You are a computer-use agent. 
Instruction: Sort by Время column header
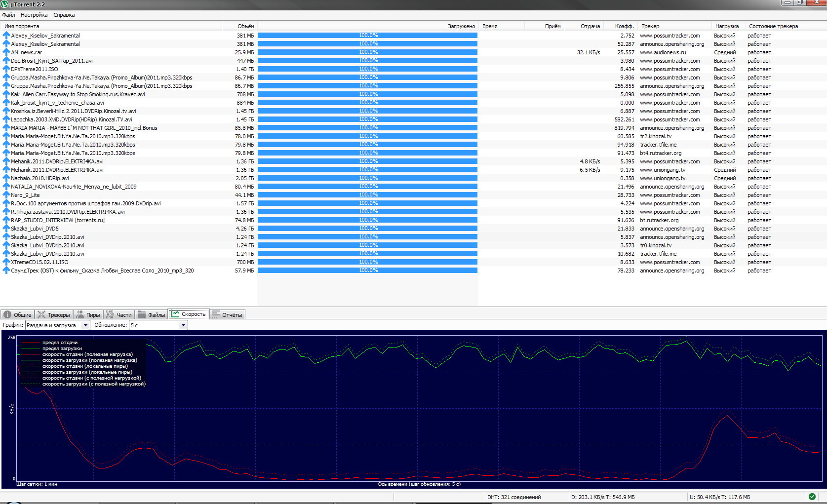coord(501,26)
